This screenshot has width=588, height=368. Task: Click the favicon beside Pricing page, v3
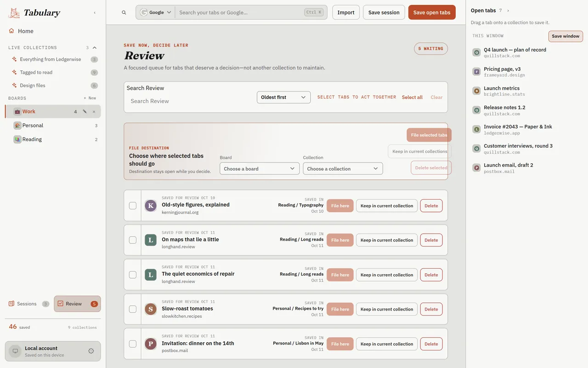tap(477, 72)
